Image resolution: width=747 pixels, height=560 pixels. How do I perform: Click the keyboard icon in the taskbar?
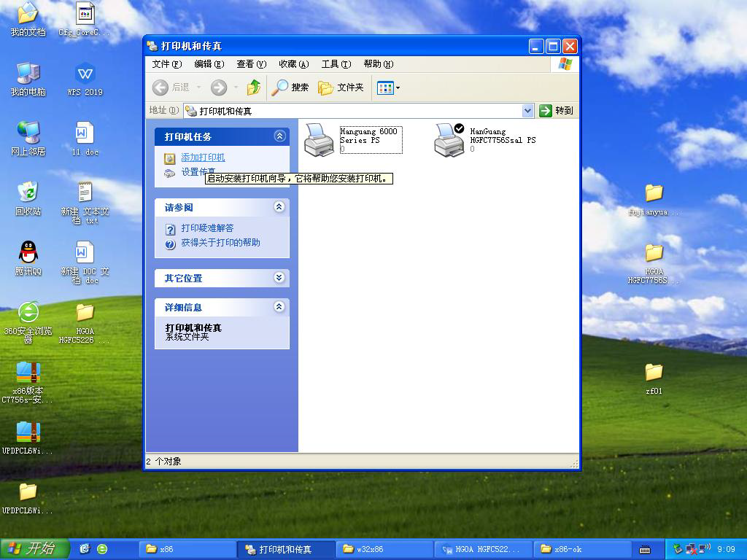645,550
